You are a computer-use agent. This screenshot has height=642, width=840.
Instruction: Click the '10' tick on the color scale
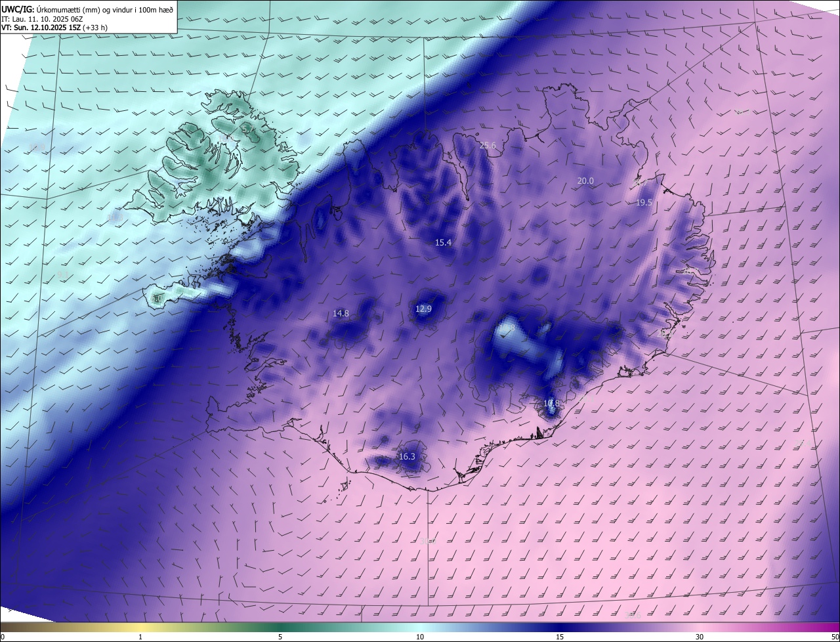click(420, 637)
